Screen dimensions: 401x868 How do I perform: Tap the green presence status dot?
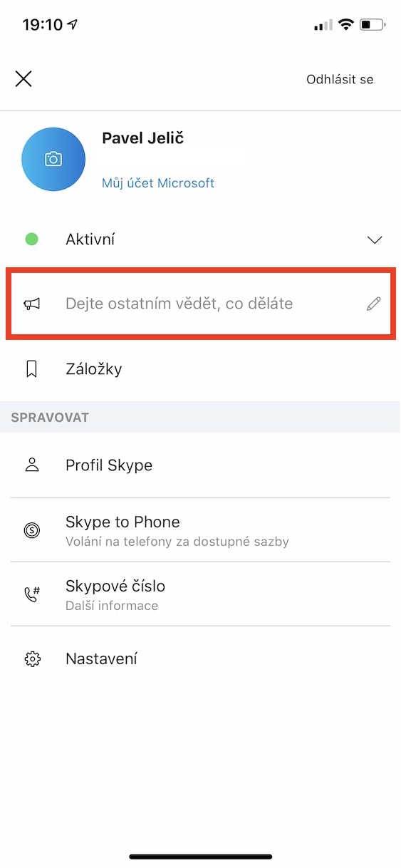[32, 239]
